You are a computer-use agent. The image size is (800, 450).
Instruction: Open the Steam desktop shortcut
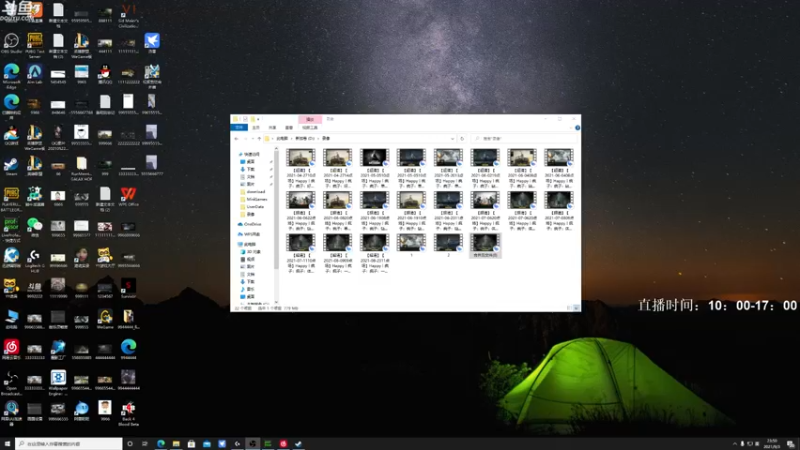click(11, 166)
